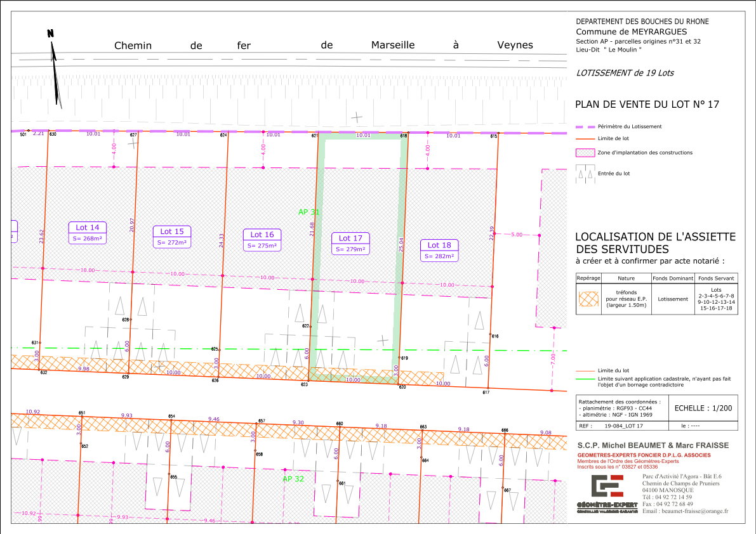
Task: Click the word 'Marseille' in the railway title
Action: coord(393,45)
